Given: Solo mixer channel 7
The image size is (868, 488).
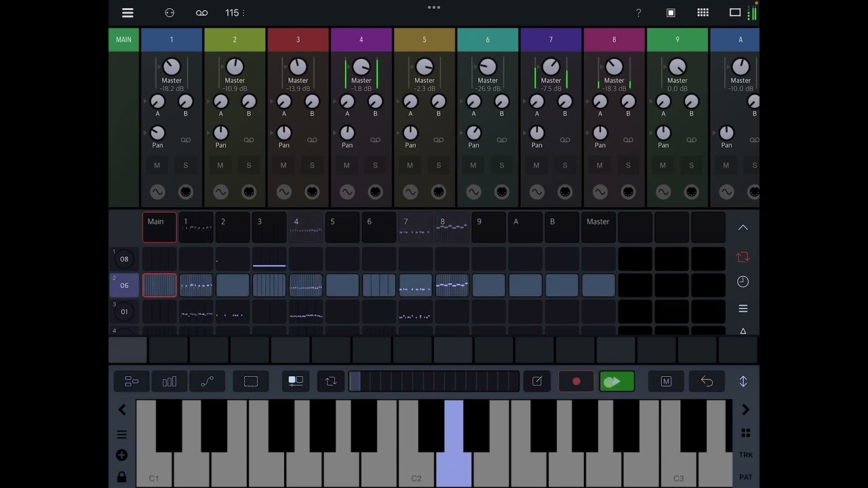Looking at the screenshot, I should 565,165.
